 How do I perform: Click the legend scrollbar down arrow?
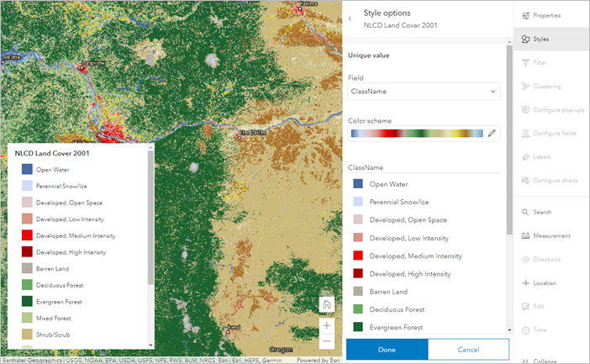(150, 346)
